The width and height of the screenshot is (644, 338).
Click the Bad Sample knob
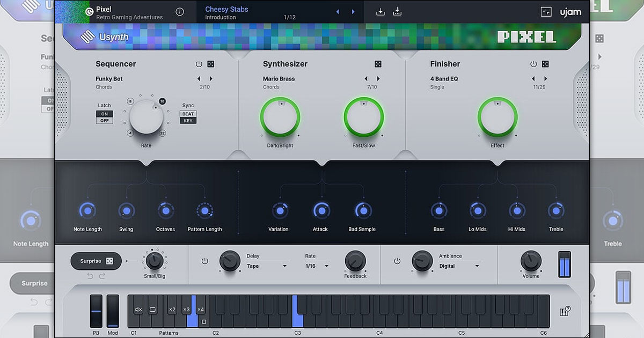[x=363, y=211]
